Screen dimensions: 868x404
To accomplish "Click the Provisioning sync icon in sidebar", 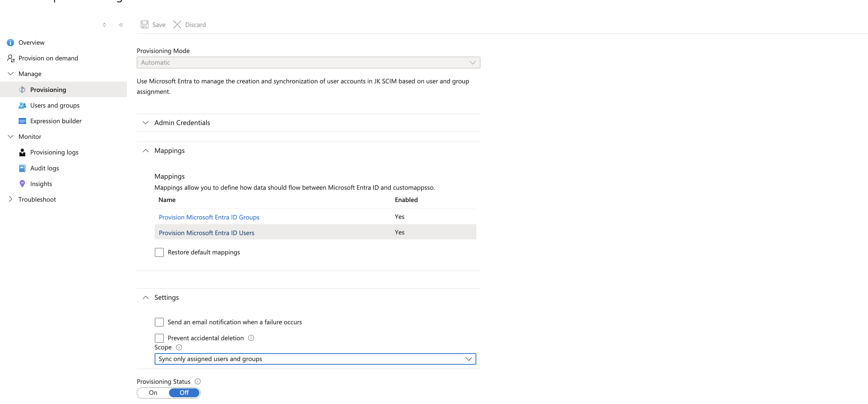I will 22,90.
